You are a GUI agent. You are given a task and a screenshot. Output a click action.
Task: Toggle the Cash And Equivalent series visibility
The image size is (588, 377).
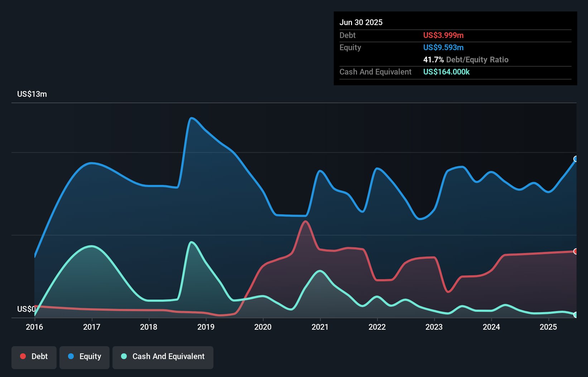(x=163, y=357)
